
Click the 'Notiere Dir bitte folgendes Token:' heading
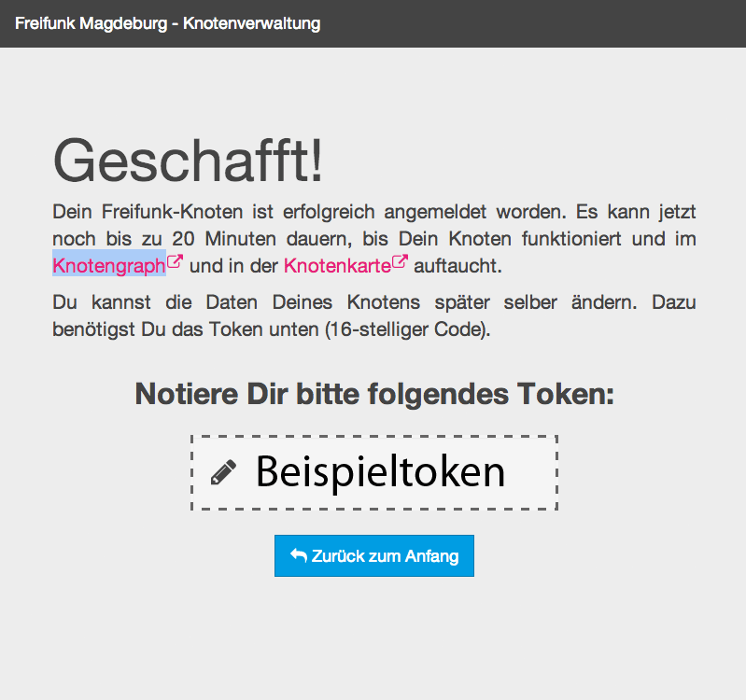374,394
